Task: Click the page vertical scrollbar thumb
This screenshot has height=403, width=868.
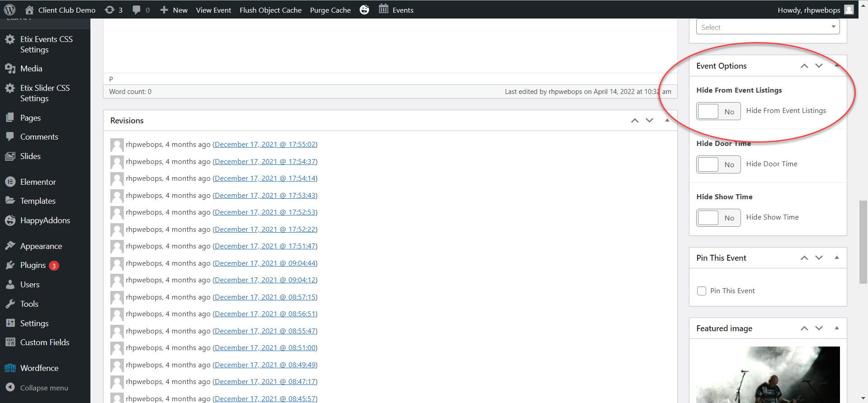Action: (x=863, y=242)
